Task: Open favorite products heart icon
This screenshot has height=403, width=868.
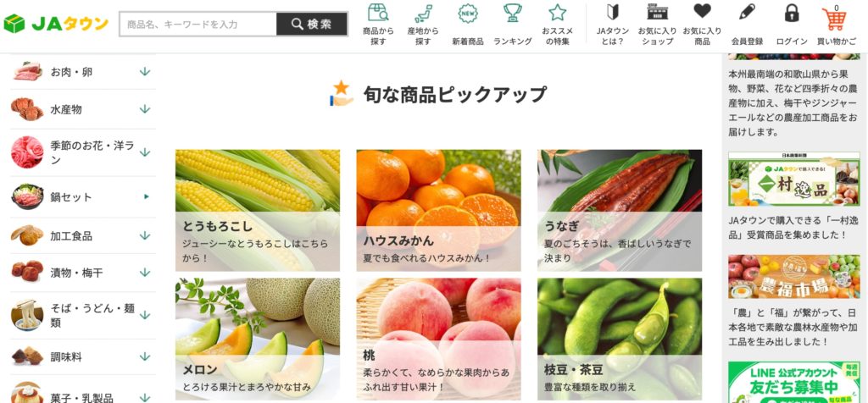Action: point(702,11)
